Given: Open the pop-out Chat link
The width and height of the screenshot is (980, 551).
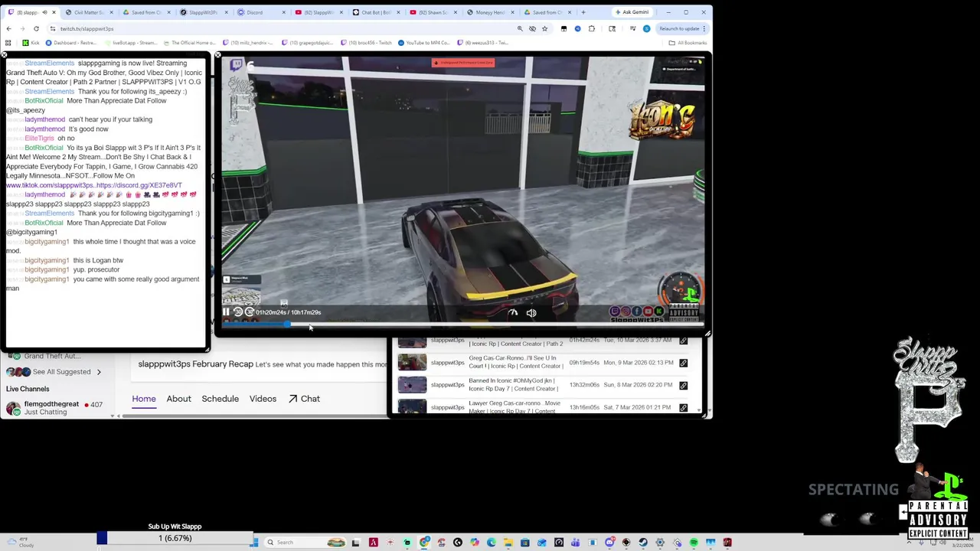Looking at the screenshot, I should 304,399.
